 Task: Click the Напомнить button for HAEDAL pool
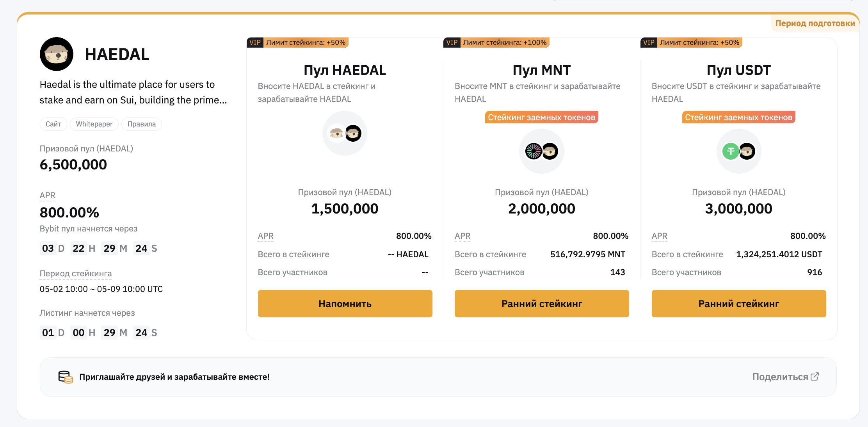coord(345,304)
